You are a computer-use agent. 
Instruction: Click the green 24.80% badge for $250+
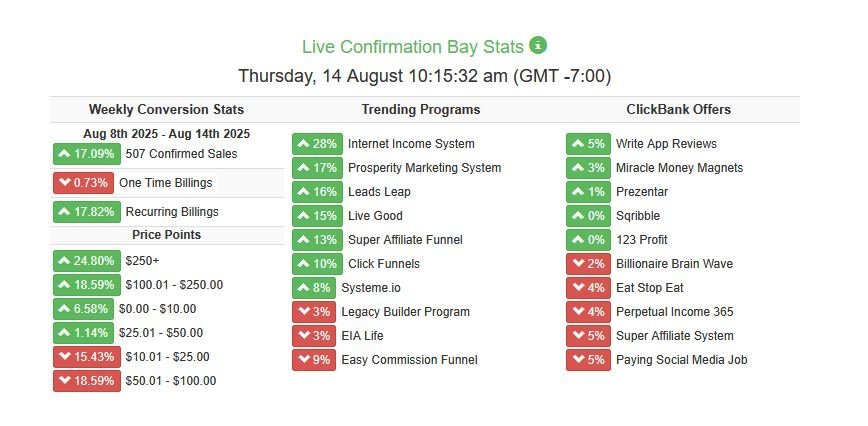87,261
